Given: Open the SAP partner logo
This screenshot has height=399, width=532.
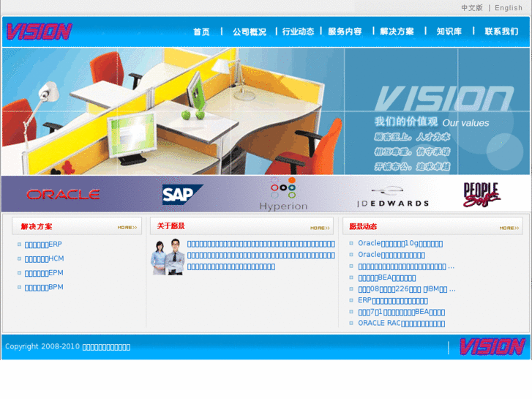Looking at the screenshot, I should pos(182,195).
